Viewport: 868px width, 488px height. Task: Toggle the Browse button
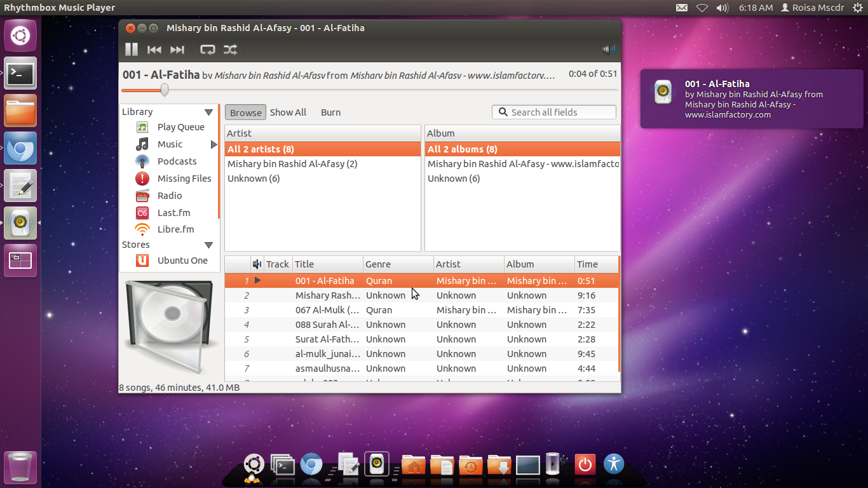(x=245, y=112)
